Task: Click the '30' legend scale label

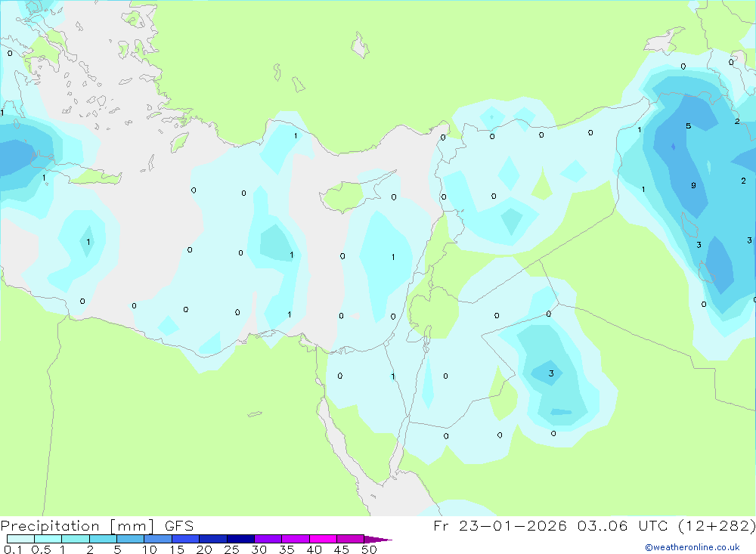Action: point(259,549)
